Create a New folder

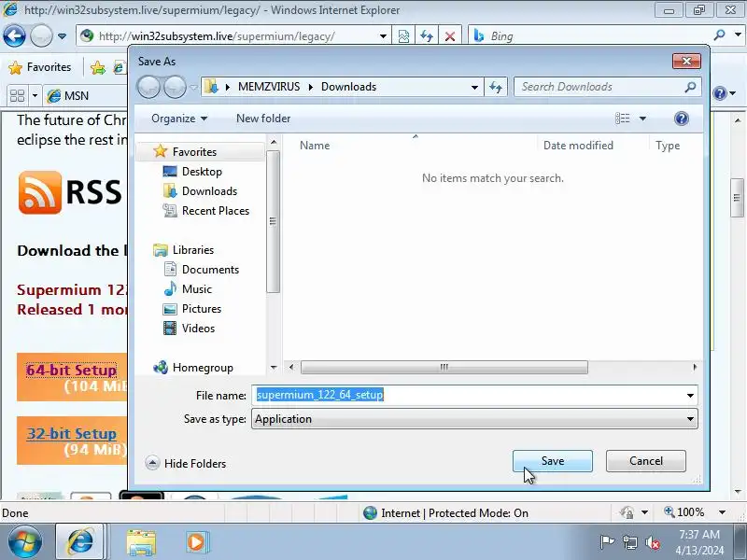coord(263,119)
